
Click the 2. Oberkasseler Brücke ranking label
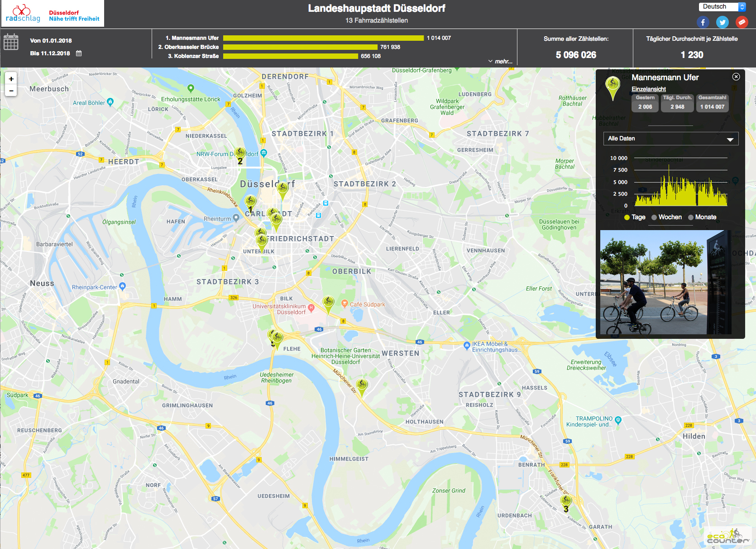(x=188, y=47)
